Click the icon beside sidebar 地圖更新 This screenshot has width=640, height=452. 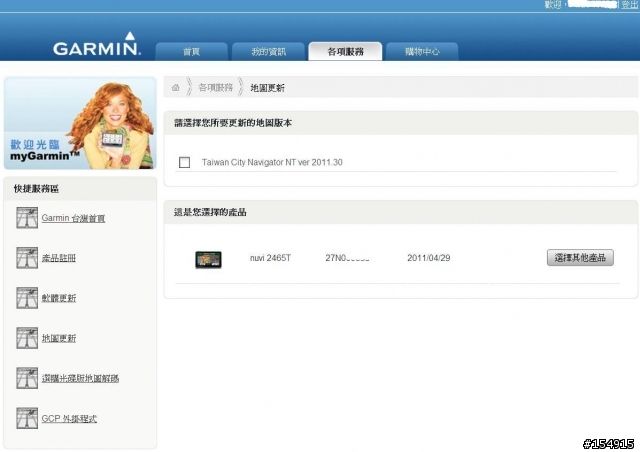[27, 338]
